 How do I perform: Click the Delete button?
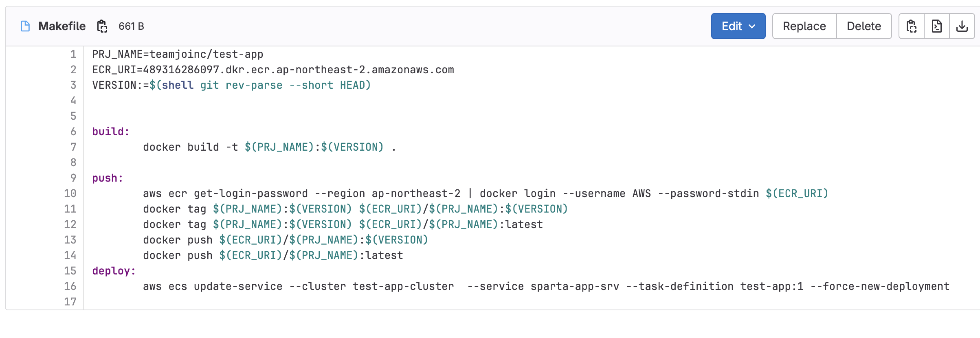tap(864, 26)
